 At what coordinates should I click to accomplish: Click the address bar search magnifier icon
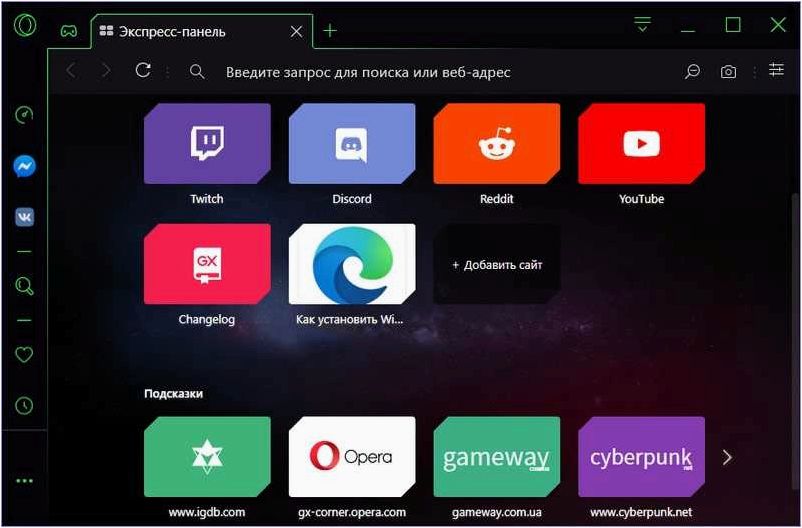197,72
